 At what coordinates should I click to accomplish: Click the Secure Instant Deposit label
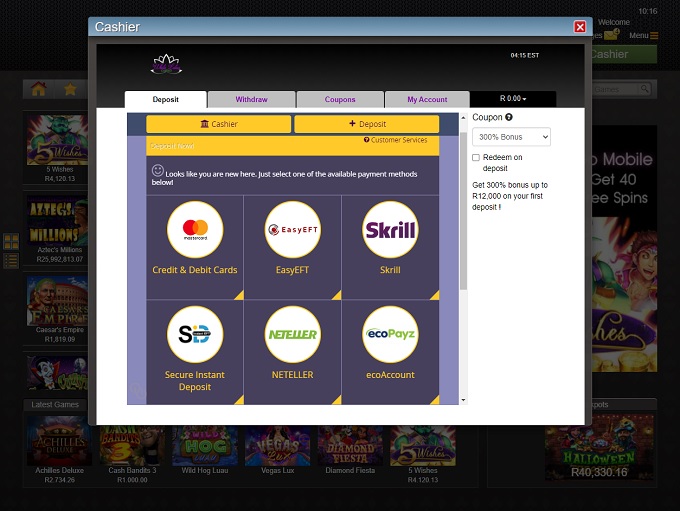click(195, 381)
